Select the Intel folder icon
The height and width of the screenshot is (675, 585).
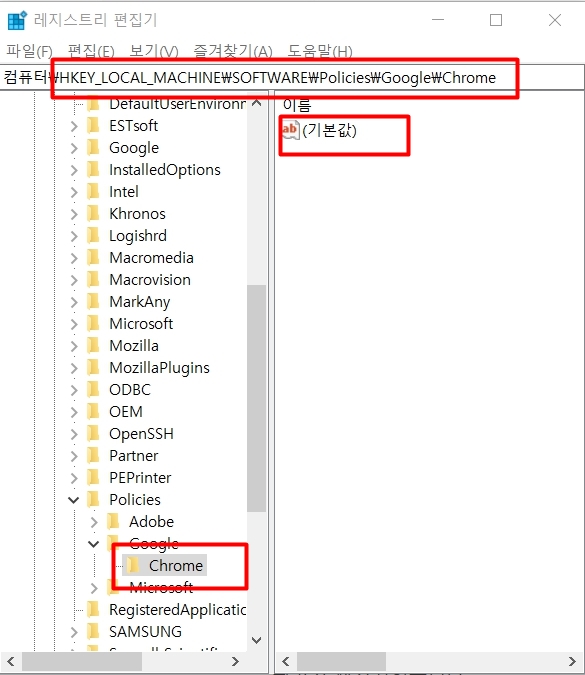pos(93,192)
